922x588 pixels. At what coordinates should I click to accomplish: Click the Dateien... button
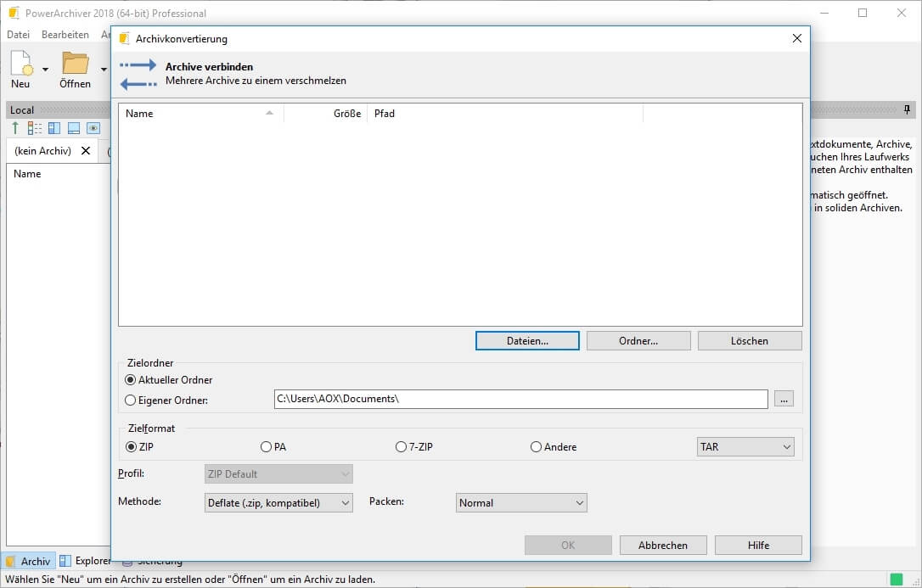click(527, 340)
